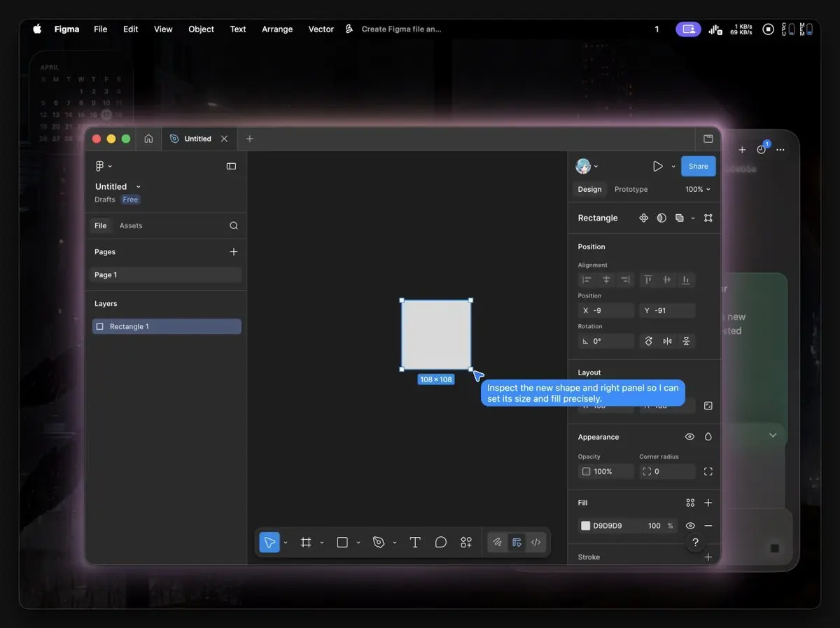Open the D9D9D9 fill color swatch
The height and width of the screenshot is (628, 840).
586,526
